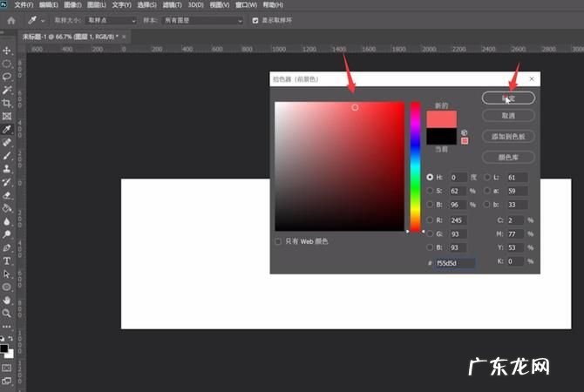
Task: Select the Move tool
Action: (7, 51)
